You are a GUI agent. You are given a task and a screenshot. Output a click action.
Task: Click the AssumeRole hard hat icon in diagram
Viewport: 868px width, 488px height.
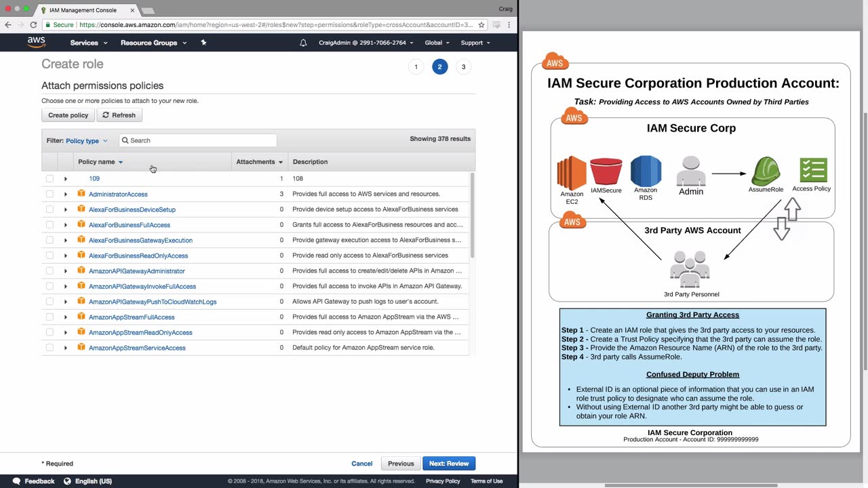coord(766,171)
